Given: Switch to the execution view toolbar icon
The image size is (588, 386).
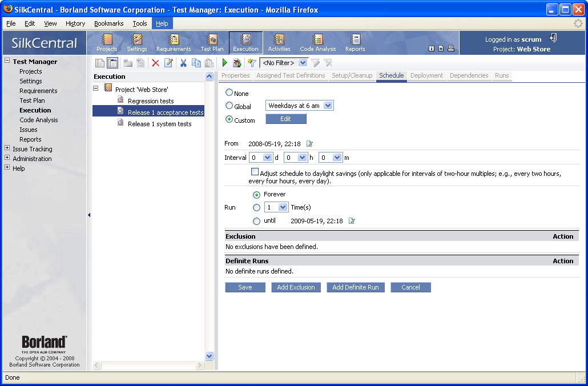Looking at the screenshot, I should point(112,63).
